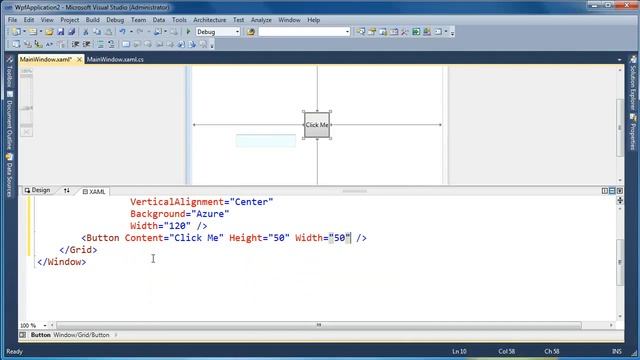The width and height of the screenshot is (640, 360).
Task: Open the Solution Explorer side panel
Action: 633,83
